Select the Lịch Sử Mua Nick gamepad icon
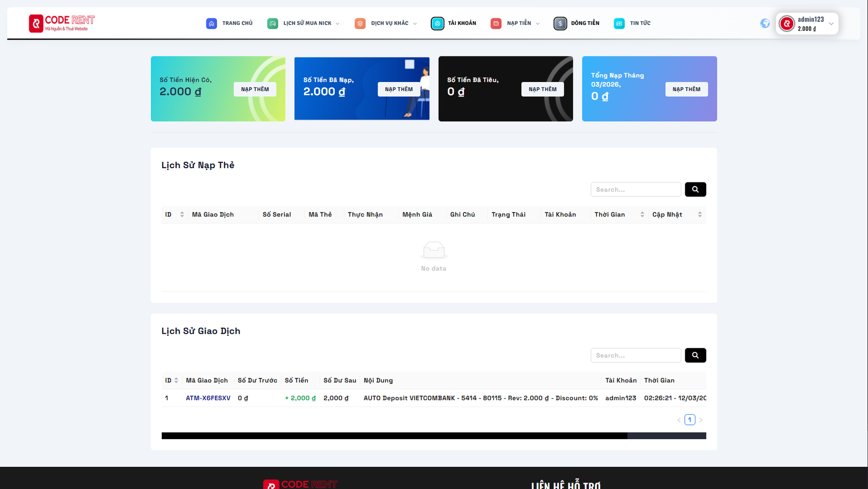Screen dimensions: 868x489 [x=272, y=23]
